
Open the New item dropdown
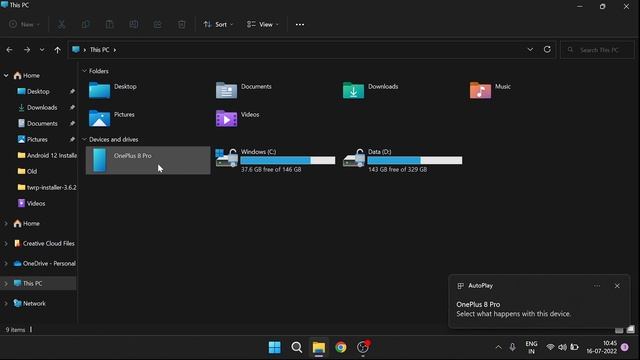tap(24, 24)
